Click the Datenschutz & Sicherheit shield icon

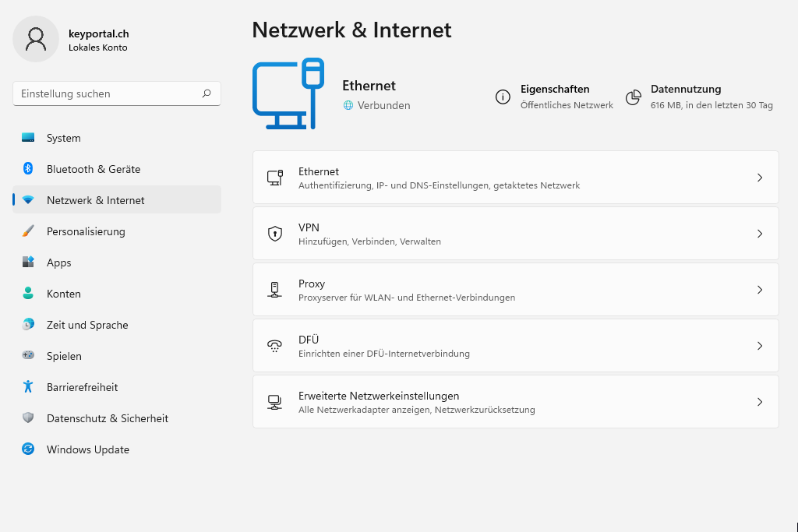pos(28,418)
